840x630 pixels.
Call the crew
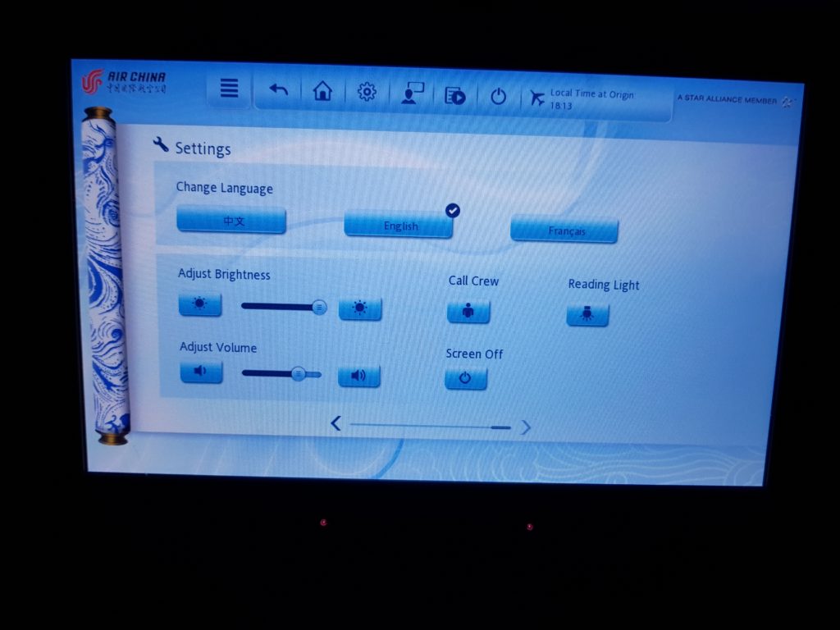point(468,310)
